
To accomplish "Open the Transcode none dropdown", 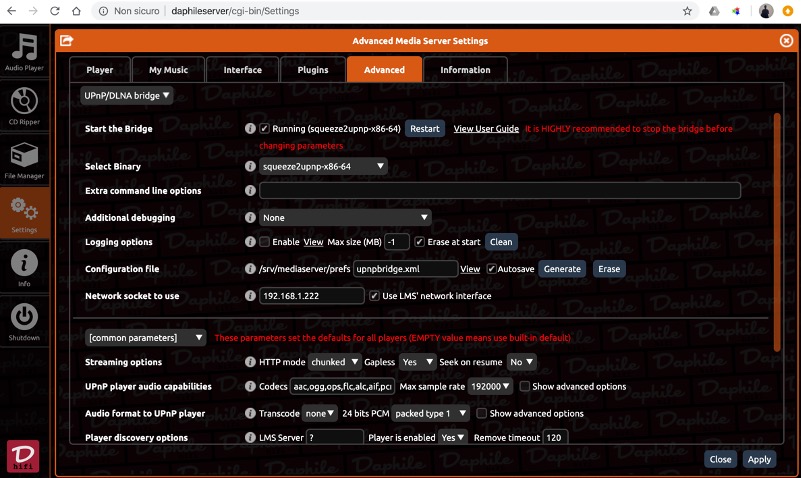I will tap(319, 413).
